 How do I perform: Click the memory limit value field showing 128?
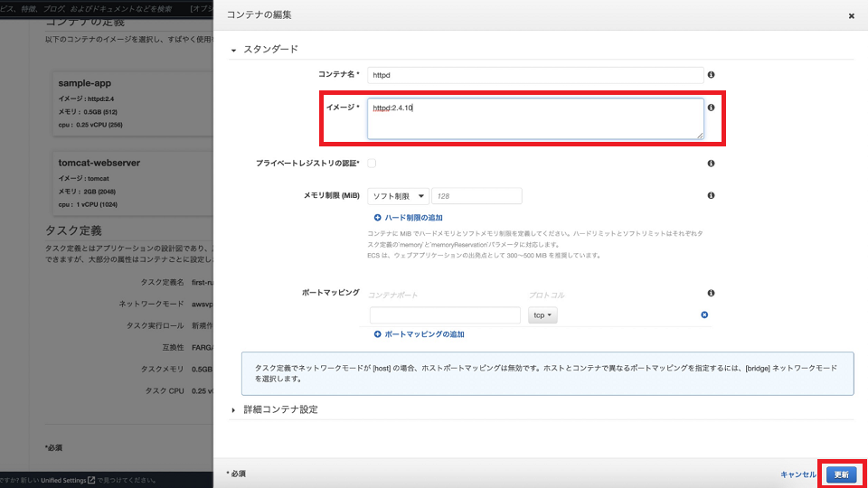[x=476, y=196]
